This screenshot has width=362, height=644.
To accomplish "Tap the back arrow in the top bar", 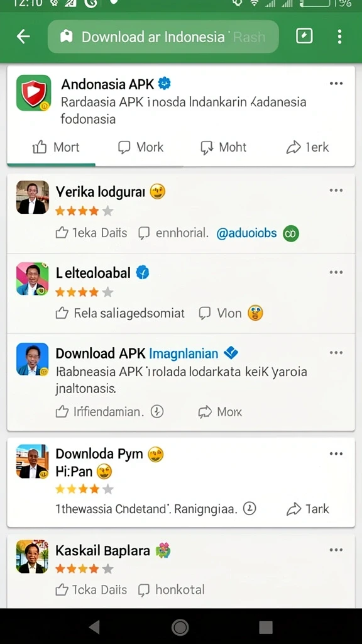I will tap(23, 36).
